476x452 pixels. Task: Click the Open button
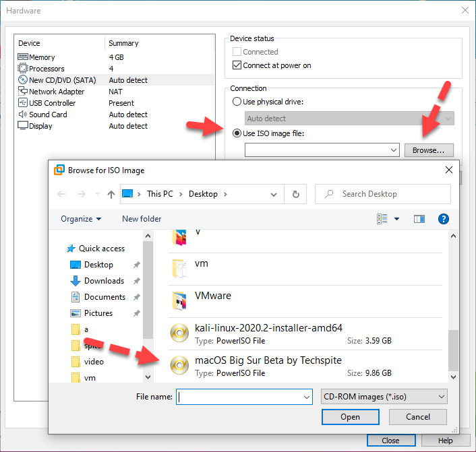(x=350, y=417)
